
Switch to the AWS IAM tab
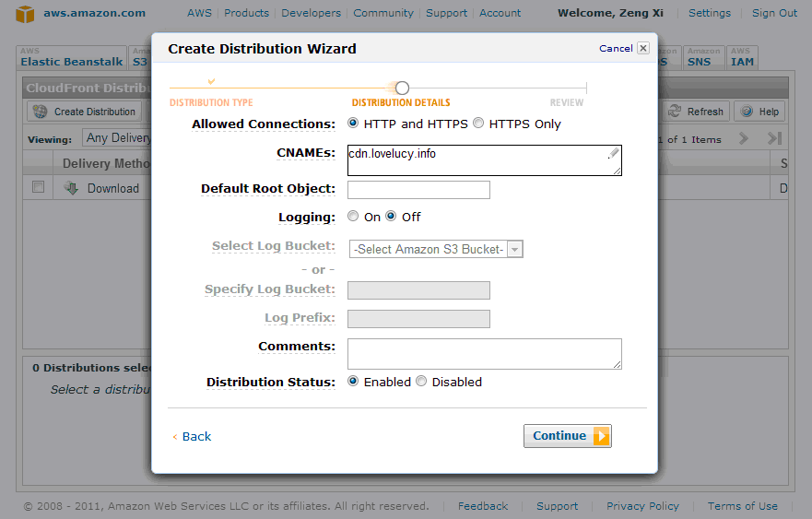point(742,57)
